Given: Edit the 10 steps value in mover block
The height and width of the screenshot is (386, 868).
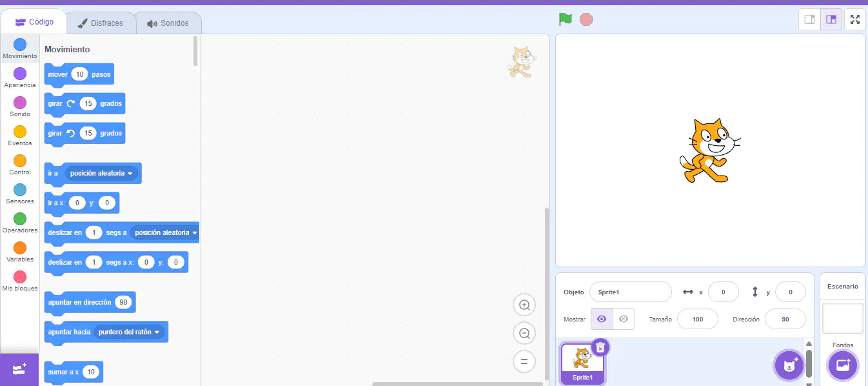Looking at the screenshot, I should click(x=79, y=74).
